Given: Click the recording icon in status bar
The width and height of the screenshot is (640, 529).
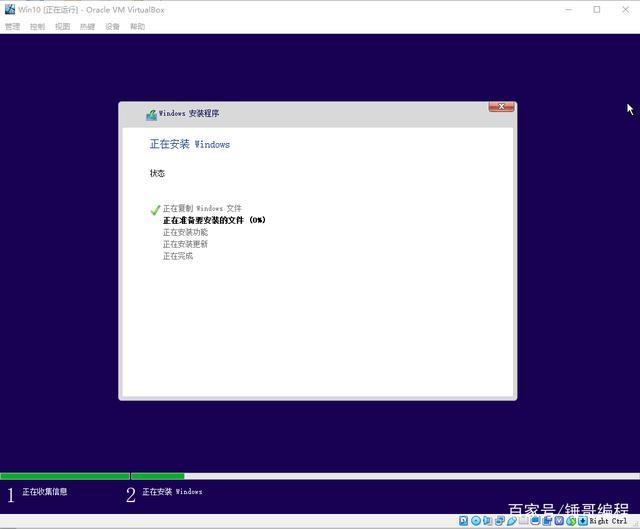Looking at the screenshot, I should [x=547, y=521].
